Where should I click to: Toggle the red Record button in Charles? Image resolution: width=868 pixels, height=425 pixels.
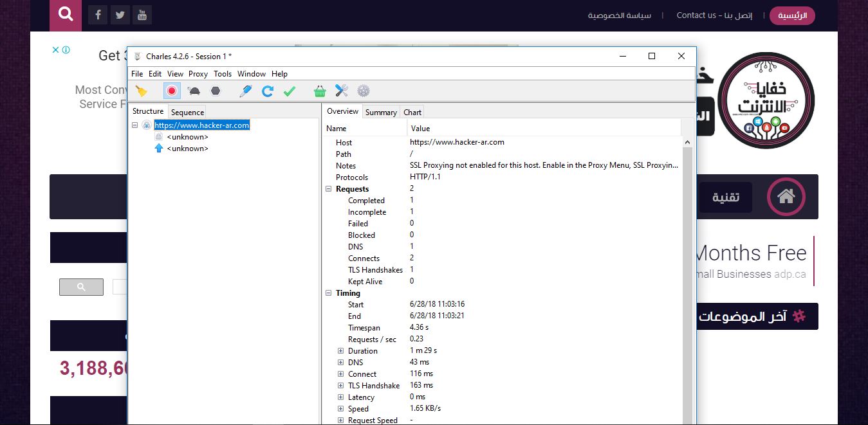pyautogui.click(x=172, y=91)
